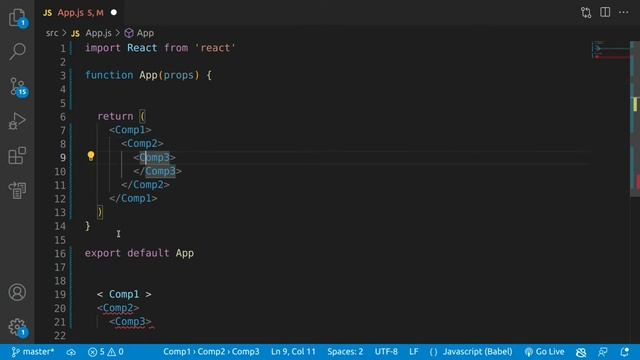The width and height of the screenshot is (640, 360).
Task: Click the function App(props) declaration
Action: coord(148,75)
